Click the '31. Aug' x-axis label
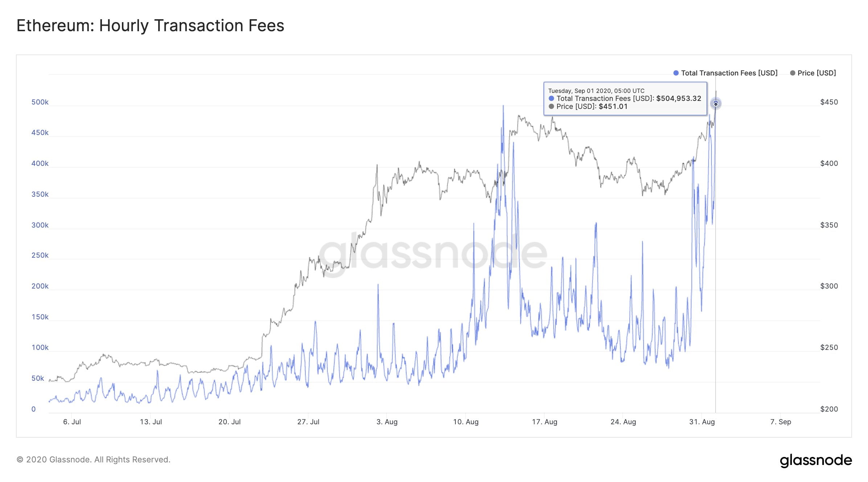This screenshot has width=868, height=482. tap(702, 422)
